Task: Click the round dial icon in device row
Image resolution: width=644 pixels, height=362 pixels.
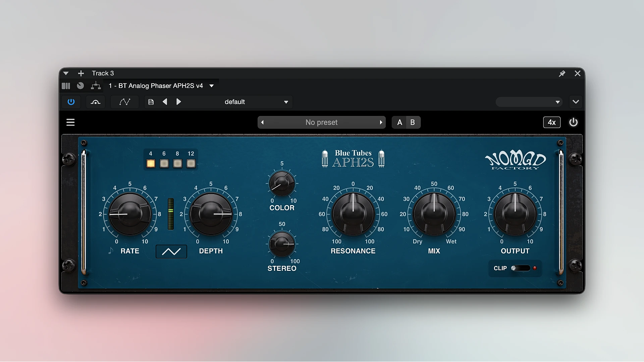Action: 80,86
